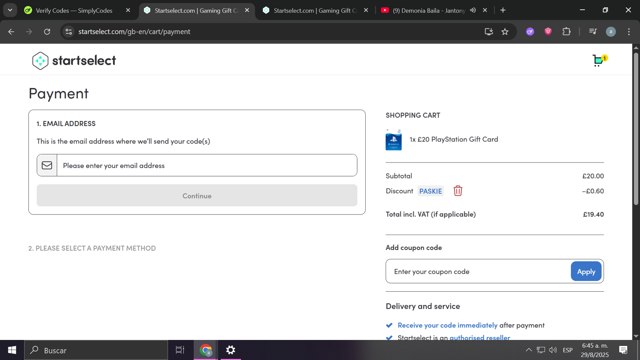Open the purple extension icon

[x=530, y=31]
